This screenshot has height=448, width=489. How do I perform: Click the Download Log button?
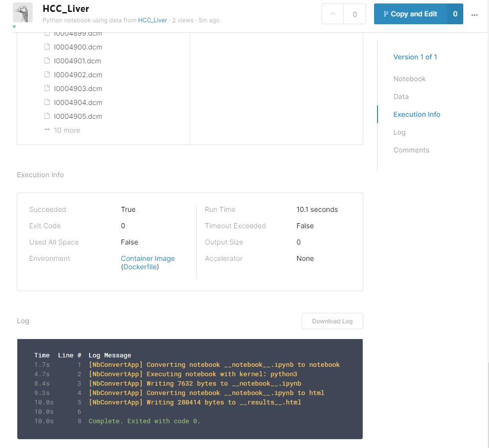pos(332,321)
